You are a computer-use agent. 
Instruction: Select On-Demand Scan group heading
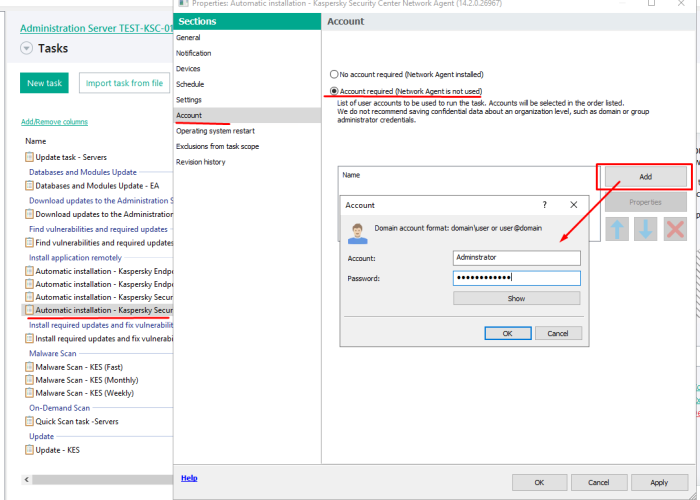click(60, 408)
